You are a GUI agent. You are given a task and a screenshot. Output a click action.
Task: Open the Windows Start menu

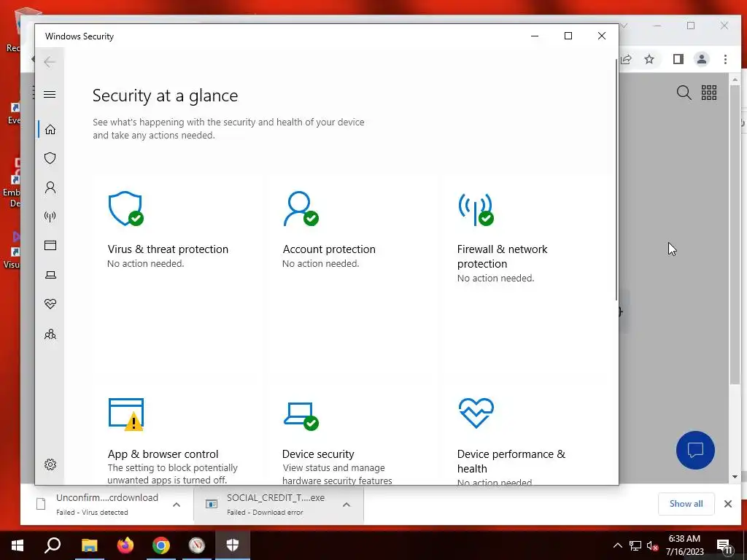(18, 545)
